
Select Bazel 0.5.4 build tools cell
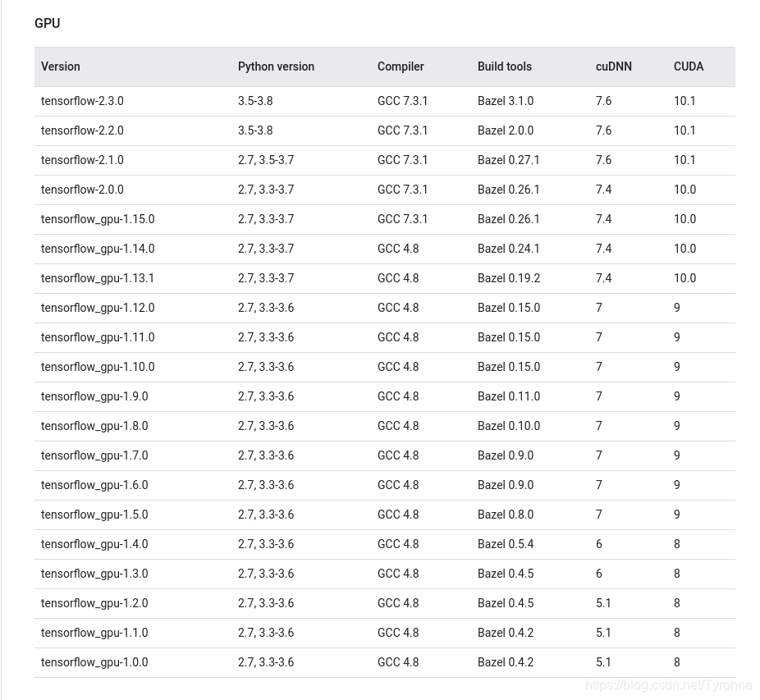click(x=506, y=544)
